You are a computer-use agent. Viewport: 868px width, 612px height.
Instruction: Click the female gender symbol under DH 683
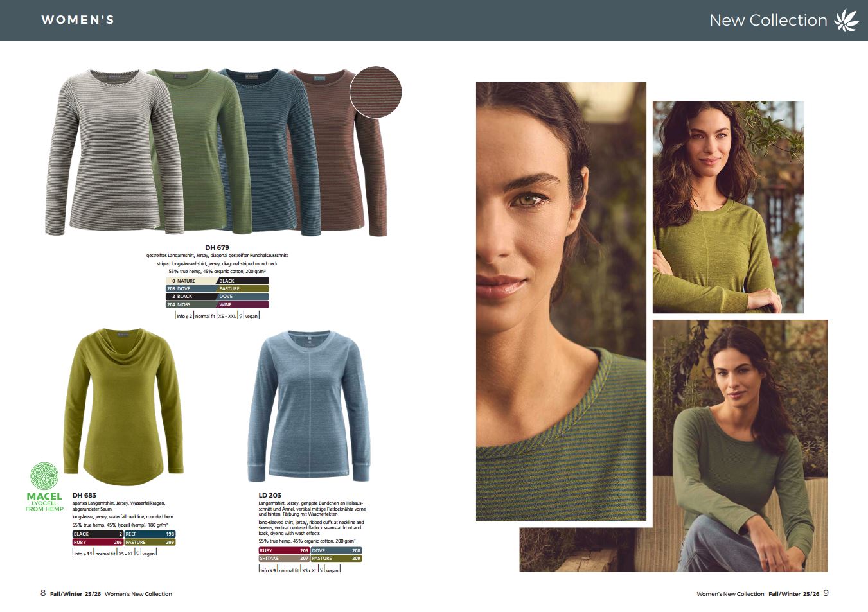click(137, 553)
